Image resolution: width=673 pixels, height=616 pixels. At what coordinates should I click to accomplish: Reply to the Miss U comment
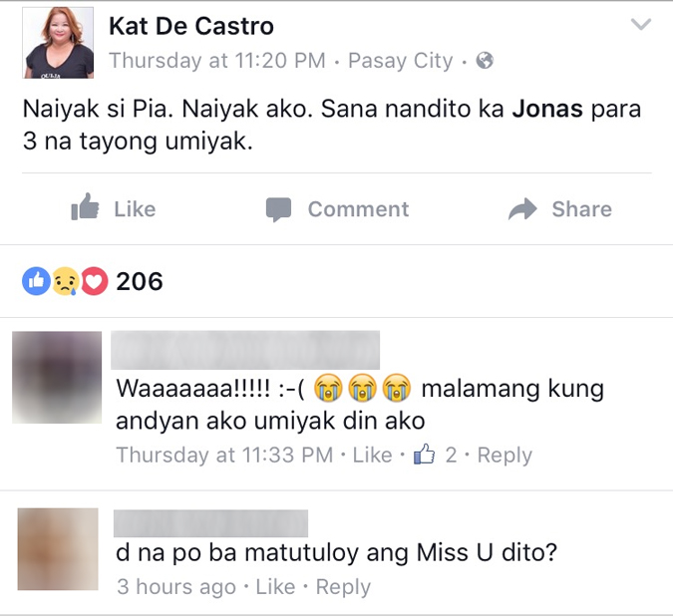click(343, 588)
